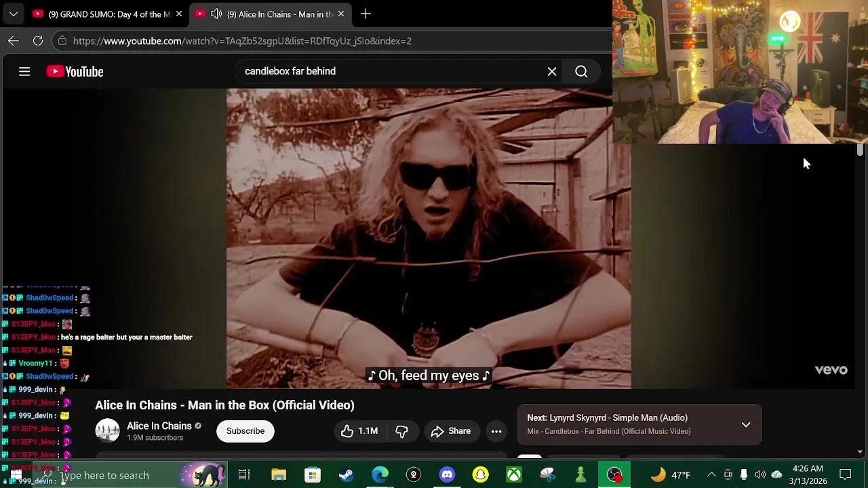This screenshot has width=868, height=488.
Task: Open OBS Studio from taskbar
Action: [614, 475]
